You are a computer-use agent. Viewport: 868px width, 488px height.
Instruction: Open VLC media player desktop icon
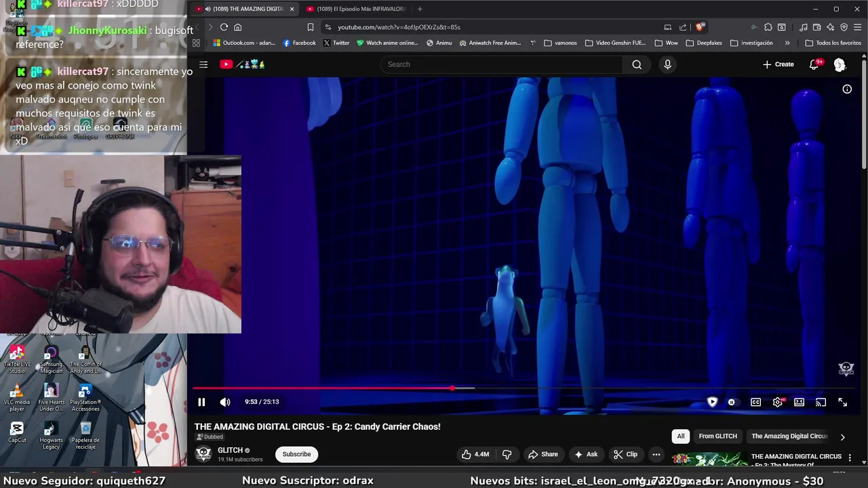click(x=17, y=398)
